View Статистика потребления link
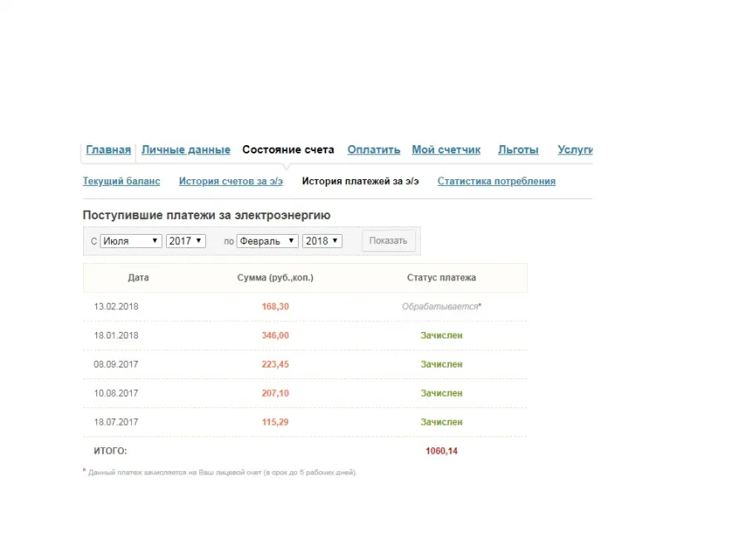 [x=496, y=181]
